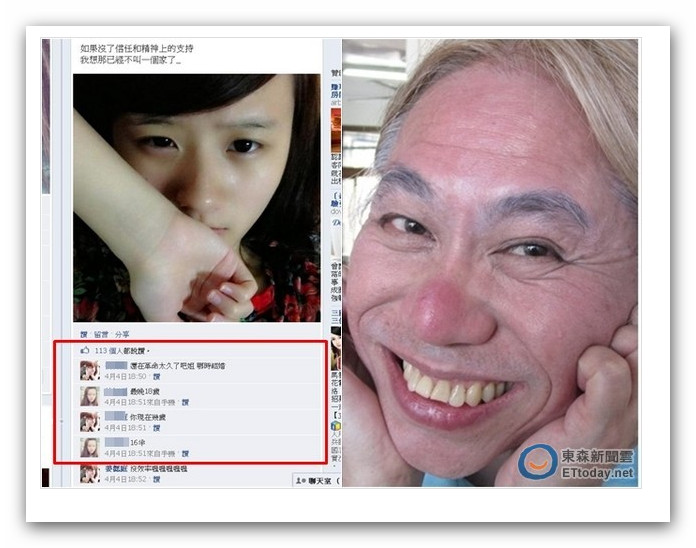Viewport: 696px width, 548px height.
Task: Click 分享 under the post photo
Action: (122, 334)
